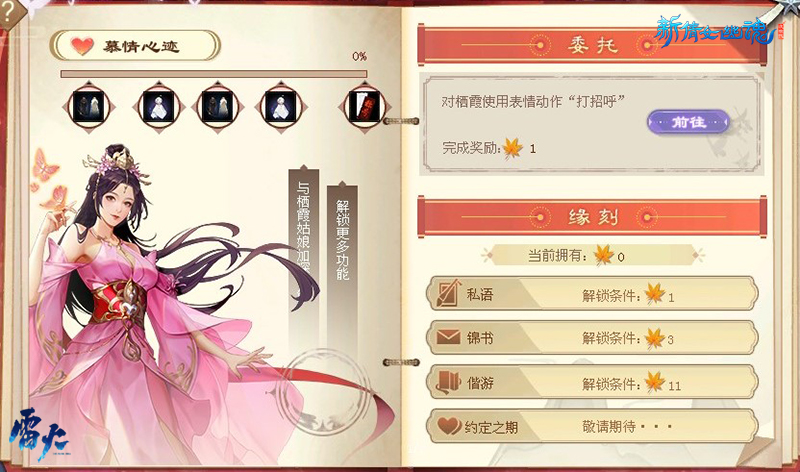Click the 偕游 book icon

[x=448, y=382]
